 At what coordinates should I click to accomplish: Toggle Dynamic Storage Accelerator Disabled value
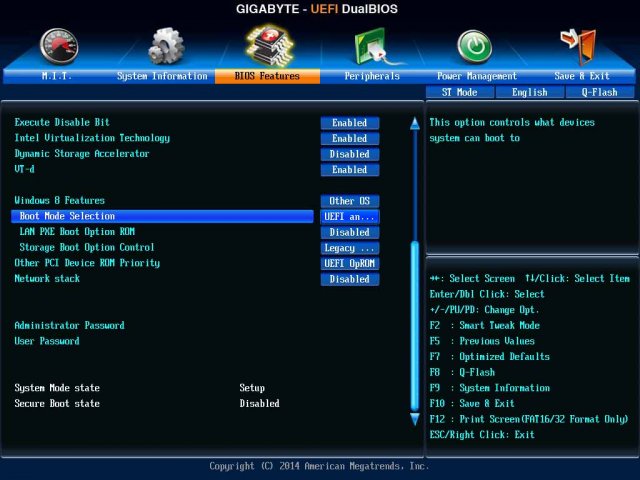[x=349, y=155]
